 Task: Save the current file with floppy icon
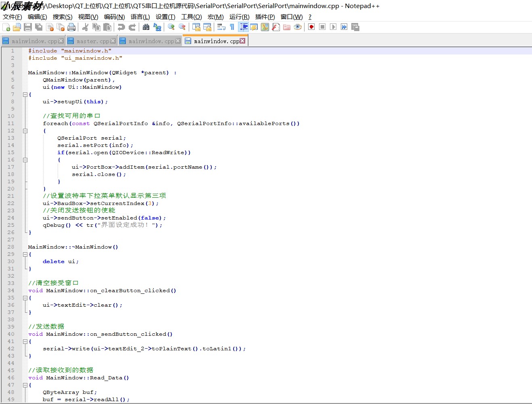(x=28, y=27)
